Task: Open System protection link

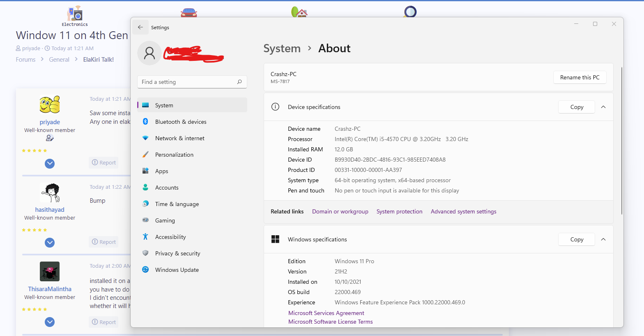Action: (x=399, y=211)
